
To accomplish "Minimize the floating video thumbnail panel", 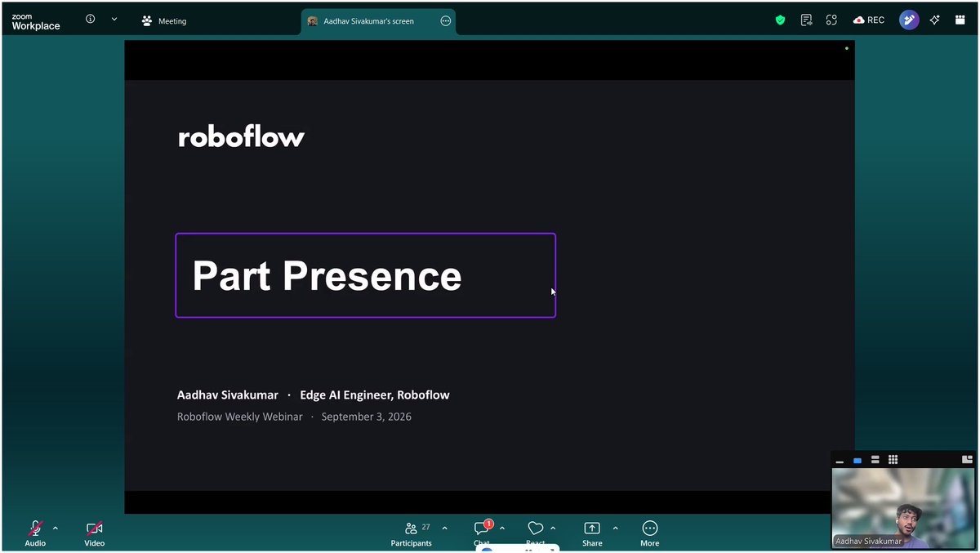I will point(840,461).
